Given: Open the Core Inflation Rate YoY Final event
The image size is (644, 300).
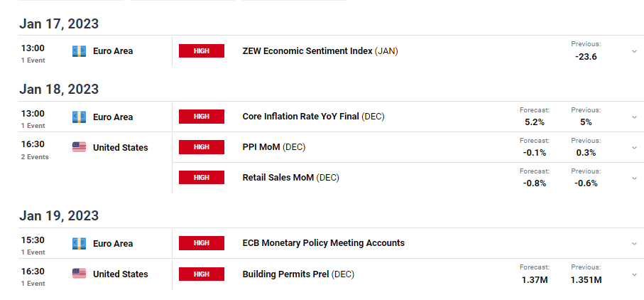Looking at the screenshot, I should pos(313,117).
